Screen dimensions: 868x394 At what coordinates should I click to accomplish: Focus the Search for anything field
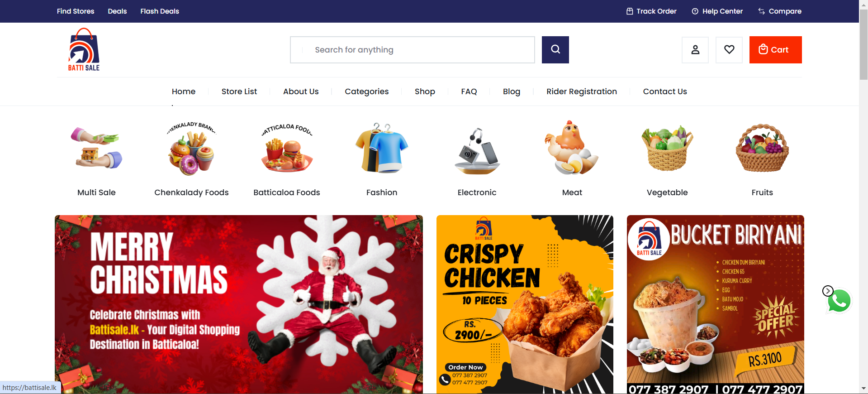[413, 50]
